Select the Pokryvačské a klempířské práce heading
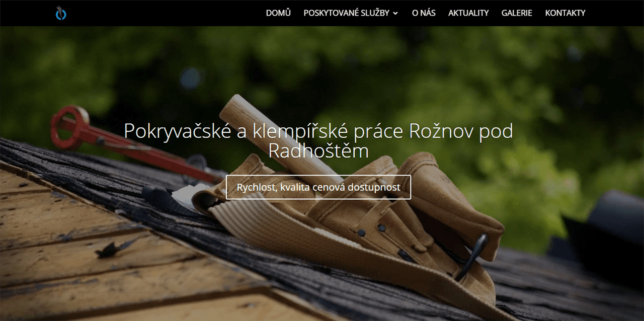The image size is (644, 321). pos(318,140)
